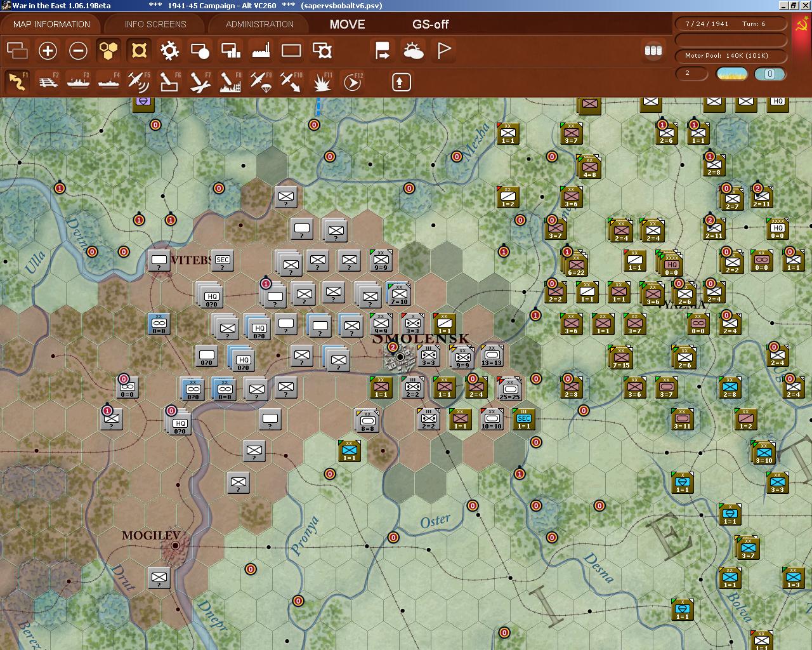Select Naval Transport mode (F3) icon
The width and height of the screenshot is (812, 650).
[78, 82]
